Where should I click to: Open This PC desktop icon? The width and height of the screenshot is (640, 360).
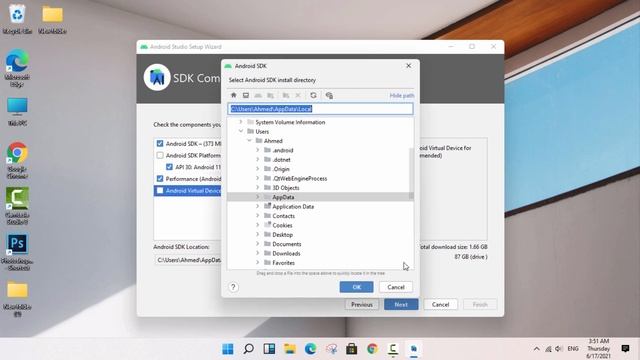17,111
